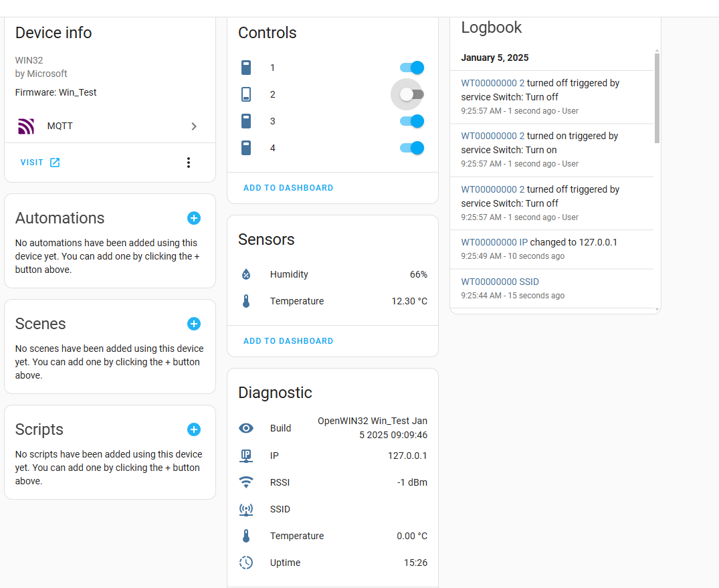Click the Humidity water-percent icon
The height and width of the screenshot is (588, 719).
[x=246, y=274]
